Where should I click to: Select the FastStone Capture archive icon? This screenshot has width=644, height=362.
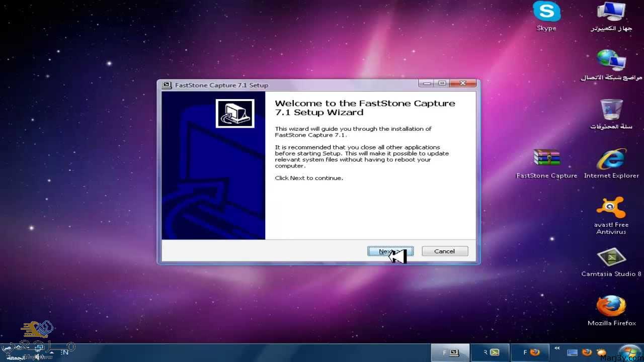(x=547, y=164)
